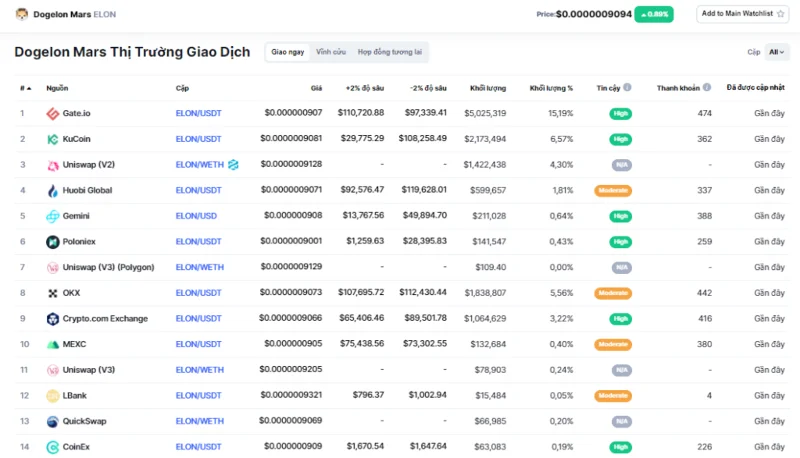Sort by Giá column header

[316, 88]
